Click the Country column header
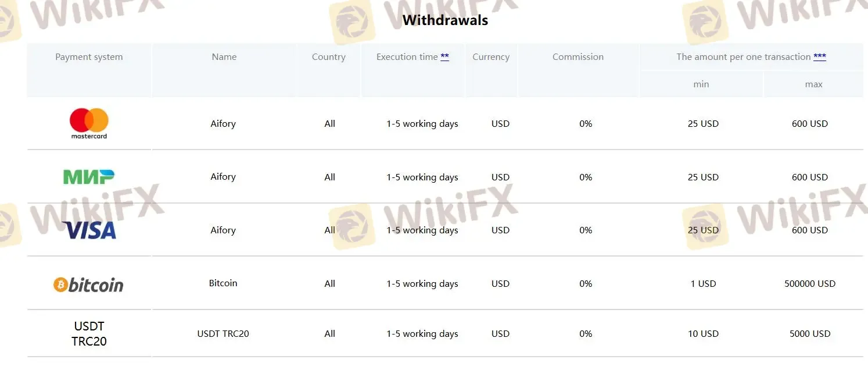 point(328,57)
